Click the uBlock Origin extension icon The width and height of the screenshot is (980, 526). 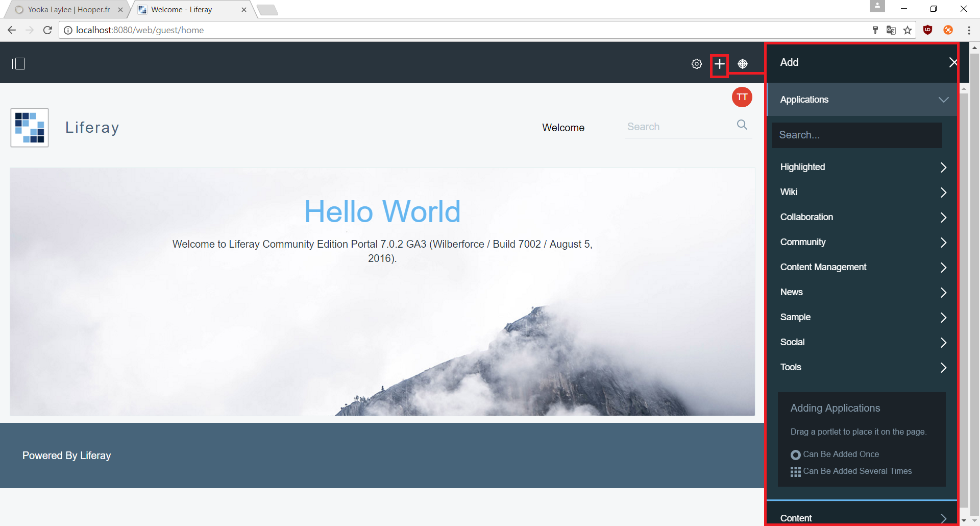pos(928,30)
